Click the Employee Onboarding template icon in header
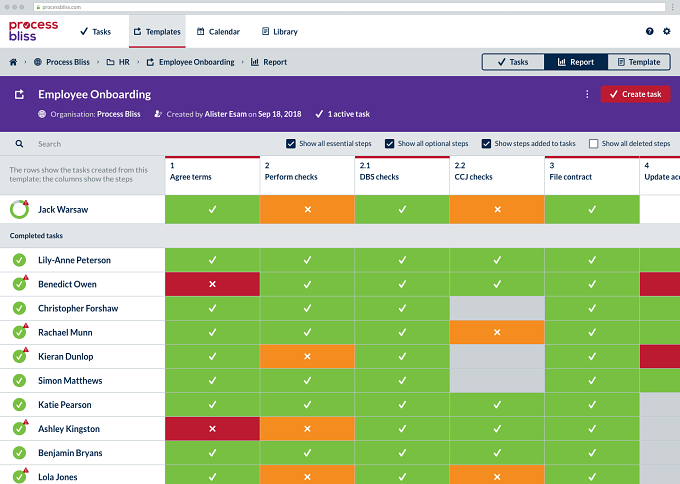Viewport: 680px width, 484px height. pyautogui.click(x=19, y=94)
